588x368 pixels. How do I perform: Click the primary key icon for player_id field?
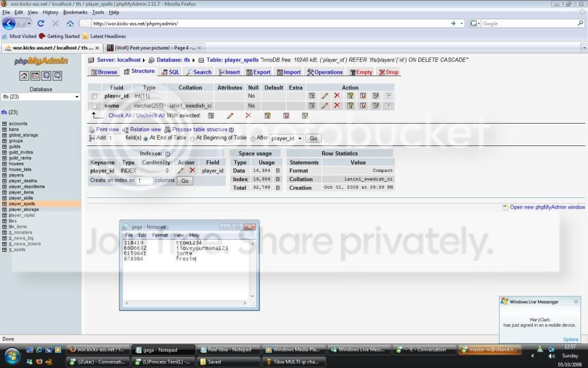coord(350,96)
